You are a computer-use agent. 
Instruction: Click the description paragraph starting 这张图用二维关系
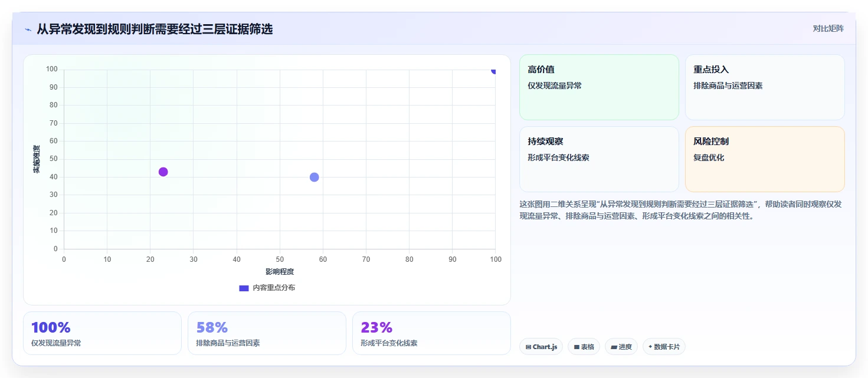tap(682, 210)
